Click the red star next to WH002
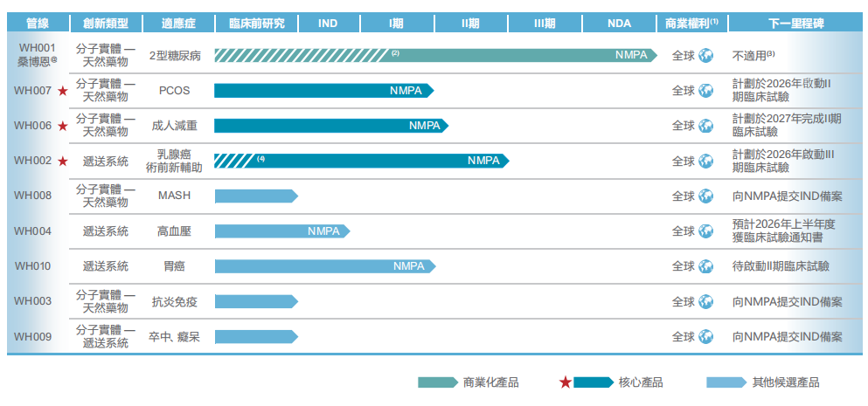 click(63, 161)
